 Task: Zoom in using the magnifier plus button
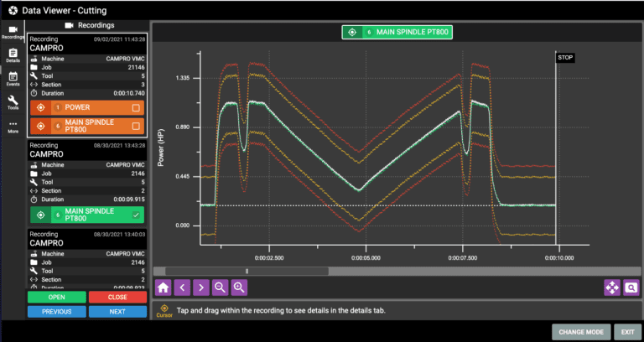click(x=239, y=288)
